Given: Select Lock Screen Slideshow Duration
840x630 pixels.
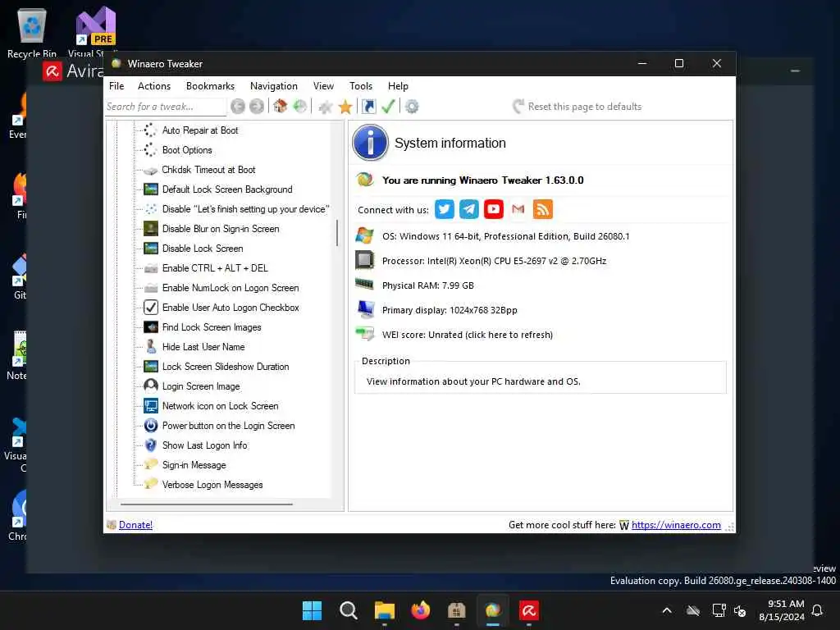Looking at the screenshot, I should tap(226, 367).
